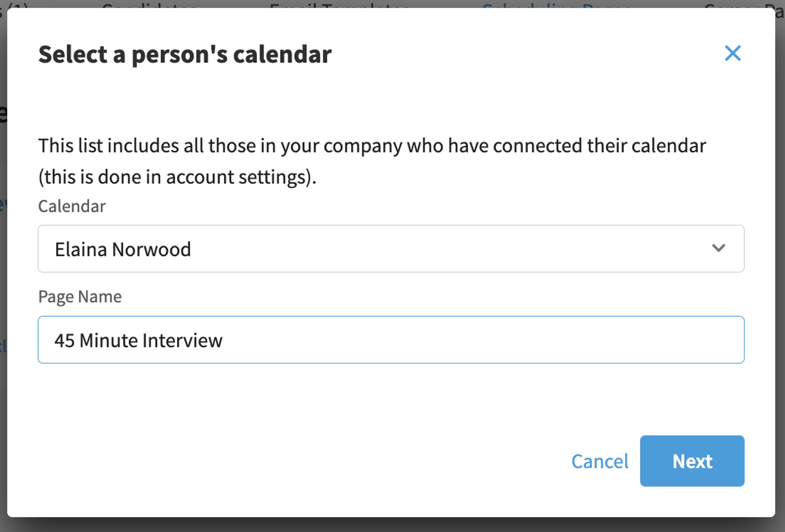Click the Page Name field label
The width and height of the screenshot is (785, 532).
point(80,297)
